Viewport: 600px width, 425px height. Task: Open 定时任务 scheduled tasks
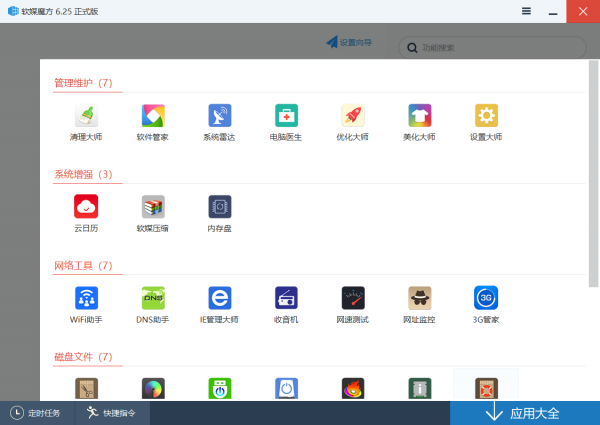[35, 413]
